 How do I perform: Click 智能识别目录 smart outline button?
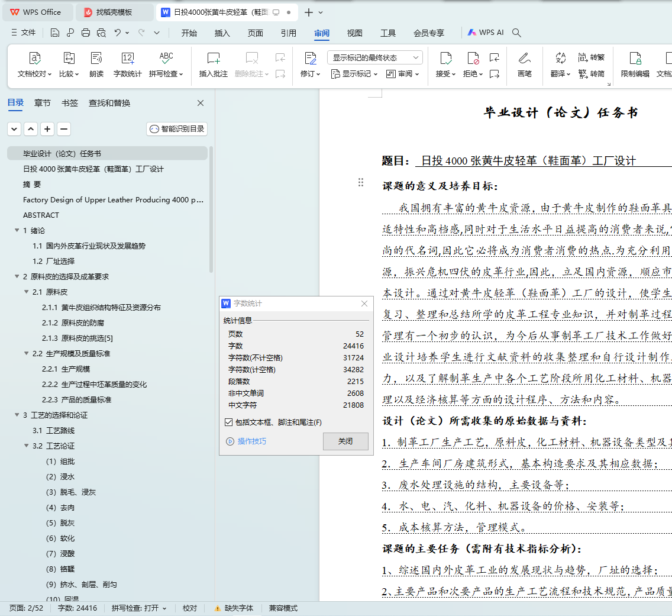click(x=177, y=129)
